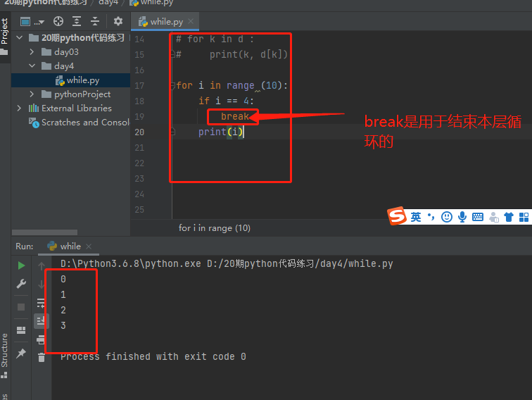Select Scratches and Consoles item

[85, 123]
